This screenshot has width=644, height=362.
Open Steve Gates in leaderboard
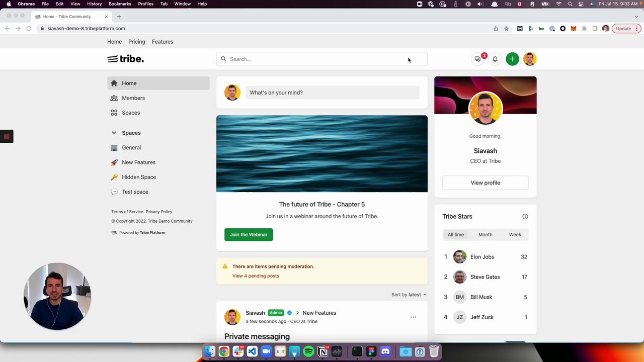pos(485,277)
